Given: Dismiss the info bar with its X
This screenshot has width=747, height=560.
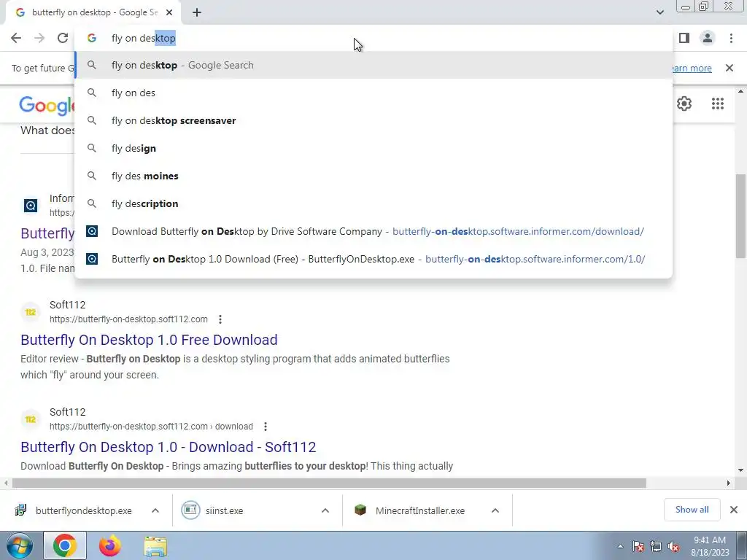Looking at the screenshot, I should click(x=729, y=68).
